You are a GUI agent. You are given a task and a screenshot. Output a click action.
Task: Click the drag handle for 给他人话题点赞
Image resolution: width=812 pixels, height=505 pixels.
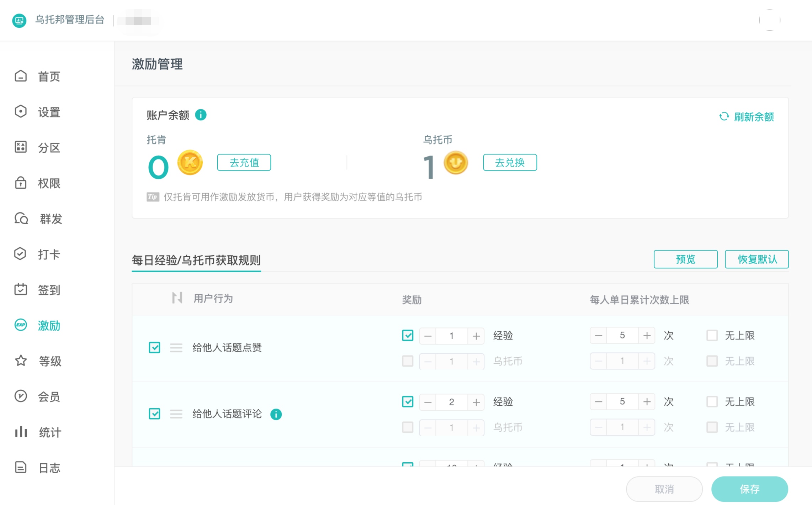(176, 347)
